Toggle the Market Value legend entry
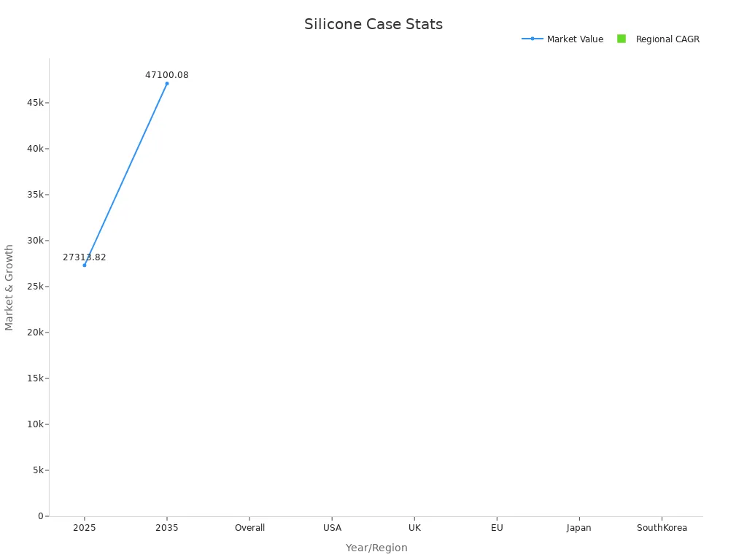This screenshot has height=560, width=747. tap(562, 39)
